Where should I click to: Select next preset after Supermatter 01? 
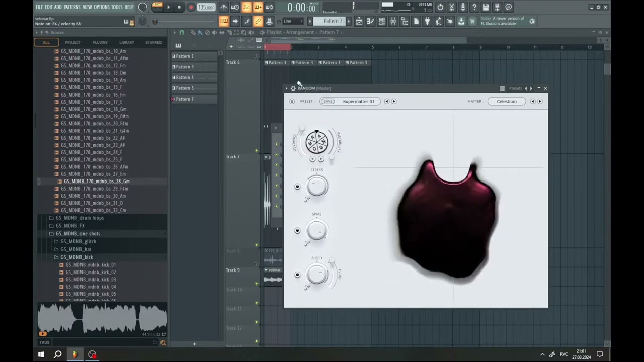[393, 101]
